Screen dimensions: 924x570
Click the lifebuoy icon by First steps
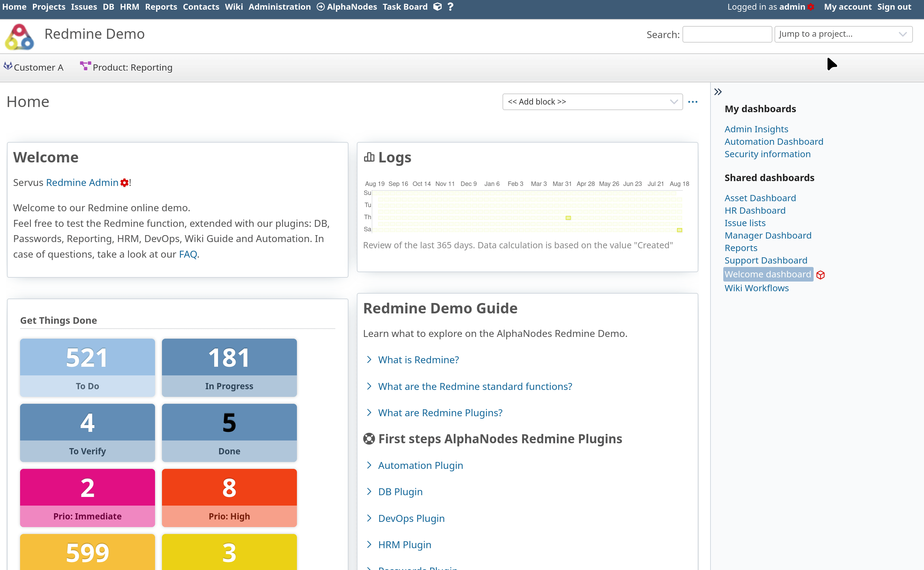(x=369, y=439)
